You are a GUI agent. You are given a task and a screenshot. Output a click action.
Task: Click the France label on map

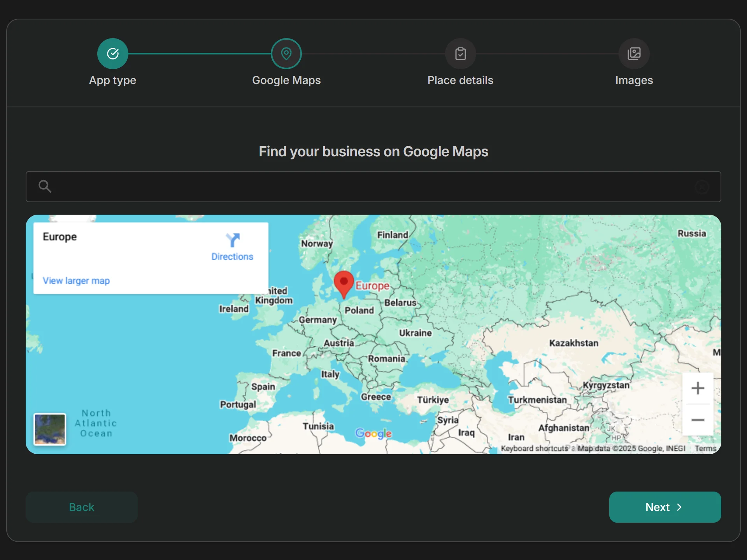pyautogui.click(x=287, y=353)
